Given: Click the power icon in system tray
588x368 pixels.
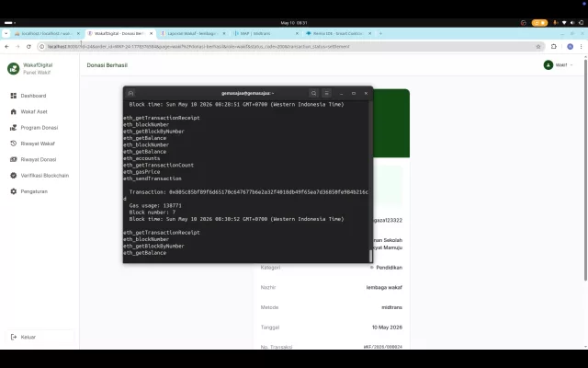Looking at the screenshot, I should [x=581, y=23].
